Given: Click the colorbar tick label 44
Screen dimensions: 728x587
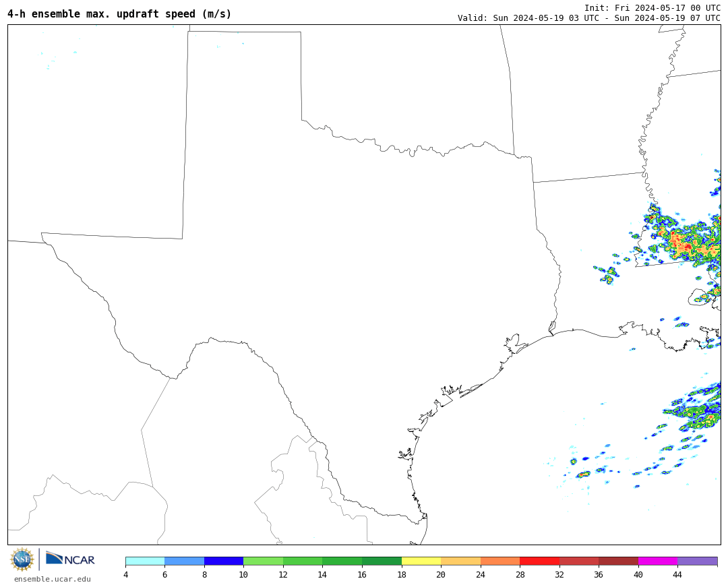Looking at the screenshot, I should click(x=677, y=574).
